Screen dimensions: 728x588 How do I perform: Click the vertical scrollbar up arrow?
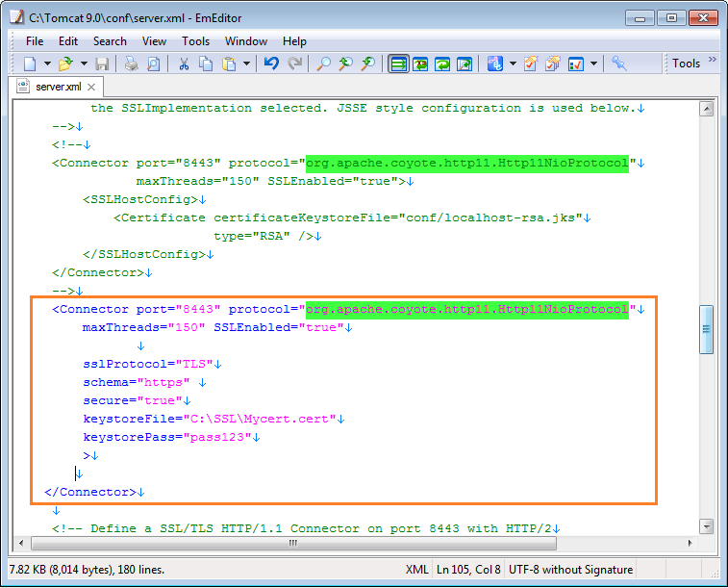pos(706,109)
